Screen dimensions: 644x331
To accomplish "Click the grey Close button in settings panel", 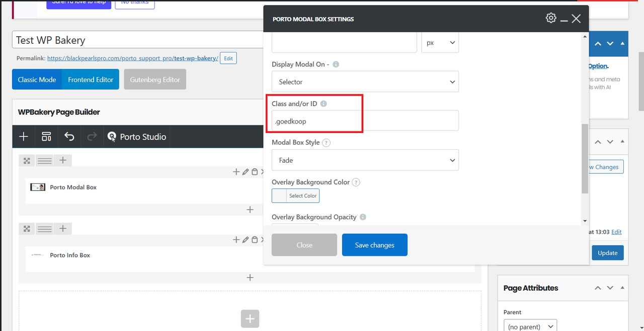I will 304,245.
